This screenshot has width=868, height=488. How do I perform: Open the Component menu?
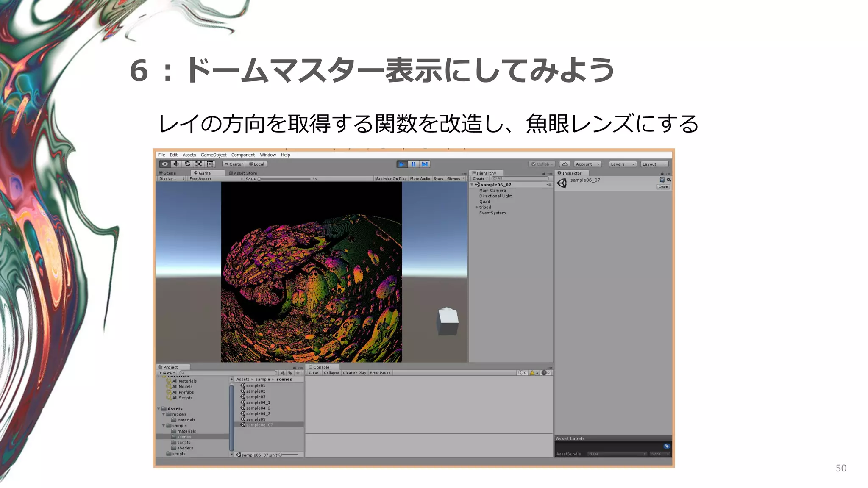[x=243, y=155]
